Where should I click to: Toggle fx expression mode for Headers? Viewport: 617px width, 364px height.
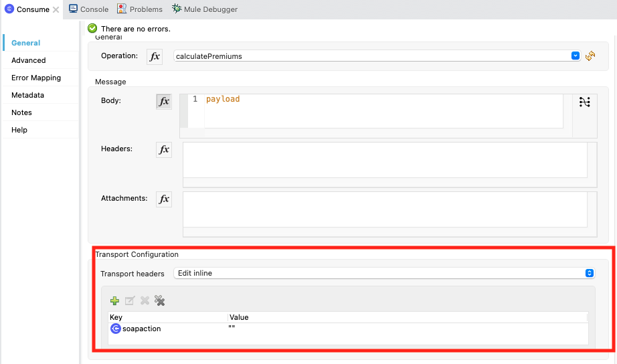[x=163, y=150]
